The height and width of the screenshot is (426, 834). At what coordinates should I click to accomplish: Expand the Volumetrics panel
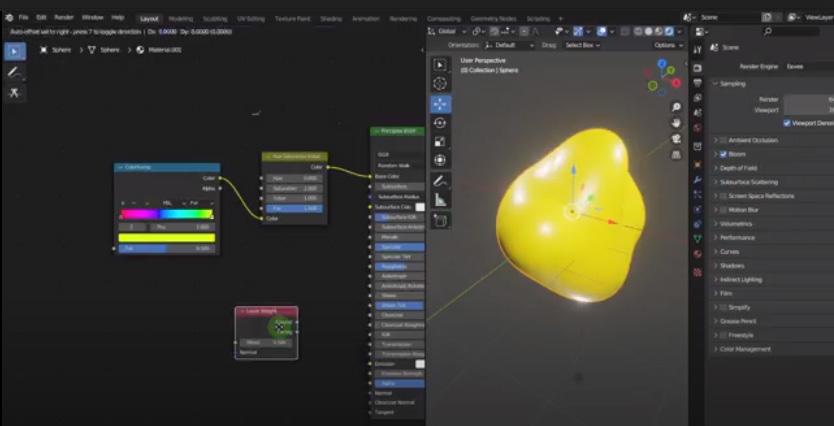pos(736,224)
